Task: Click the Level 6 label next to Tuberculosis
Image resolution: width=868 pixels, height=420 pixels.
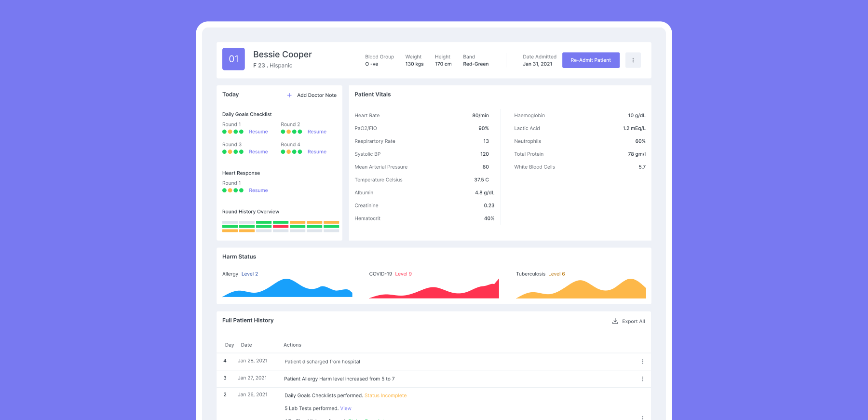Action: [x=556, y=274]
